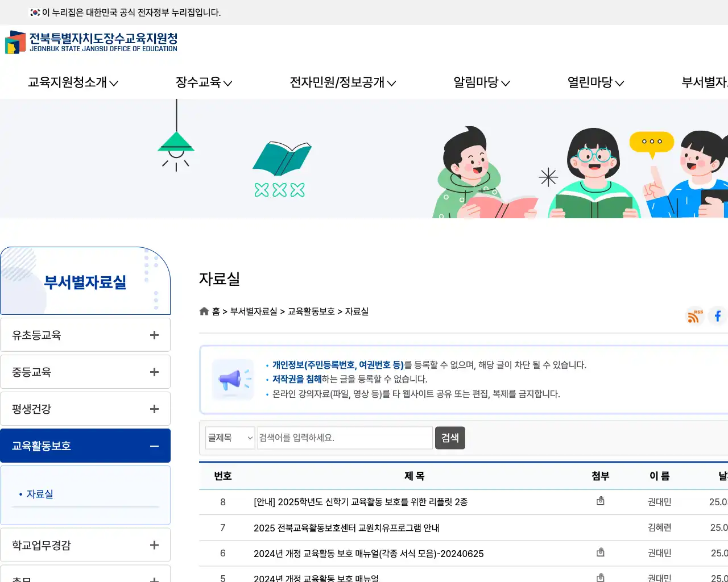Open post 2025 전북교육활동보호센터 교원치유프로그램 안내
Viewport: 728px width, 582px height.
pyautogui.click(x=346, y=527)
